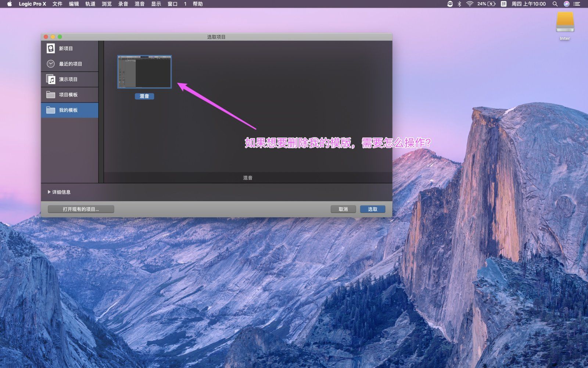Click the 项目模板 folder icon
This screenshot has width=588, height=368.
click(51, 94)
